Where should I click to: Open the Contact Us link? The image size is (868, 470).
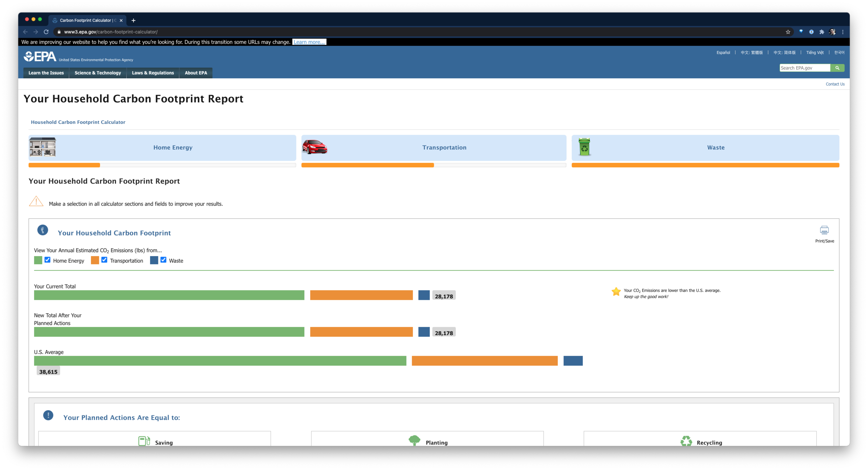(x=835, y=84)
